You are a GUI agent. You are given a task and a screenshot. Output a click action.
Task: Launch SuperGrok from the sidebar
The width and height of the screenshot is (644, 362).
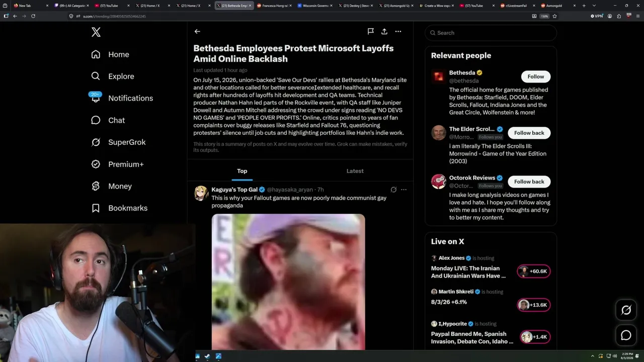pyautogui.click(x=118, y=142)
